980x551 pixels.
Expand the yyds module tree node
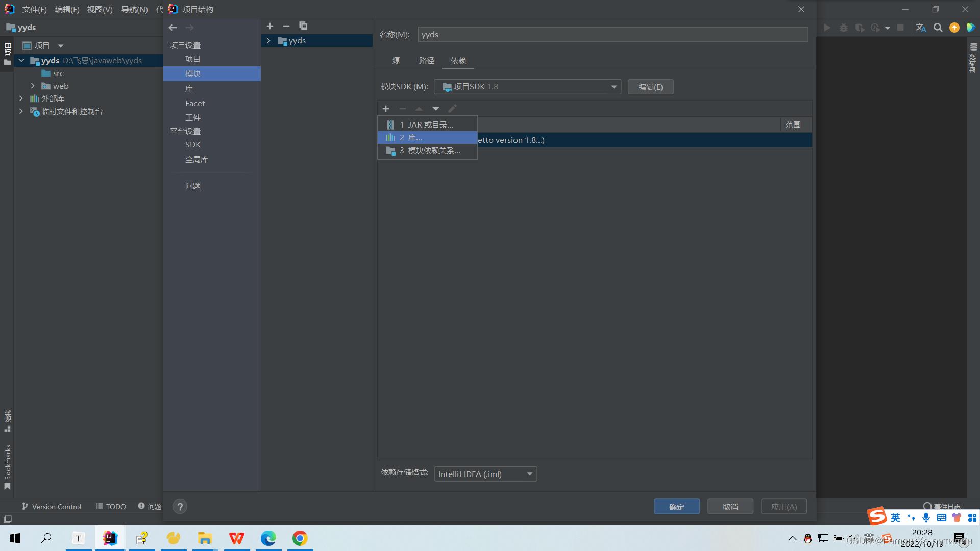click(268, 41)
